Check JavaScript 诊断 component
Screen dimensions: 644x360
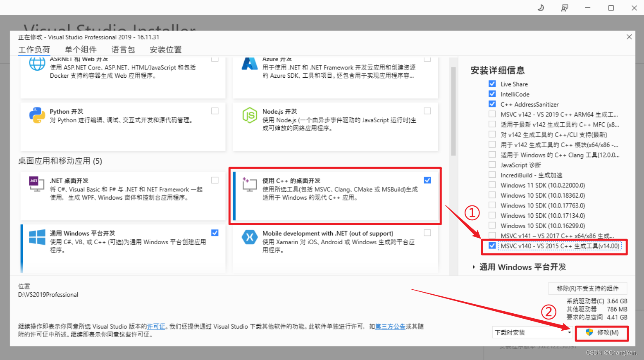492,165
